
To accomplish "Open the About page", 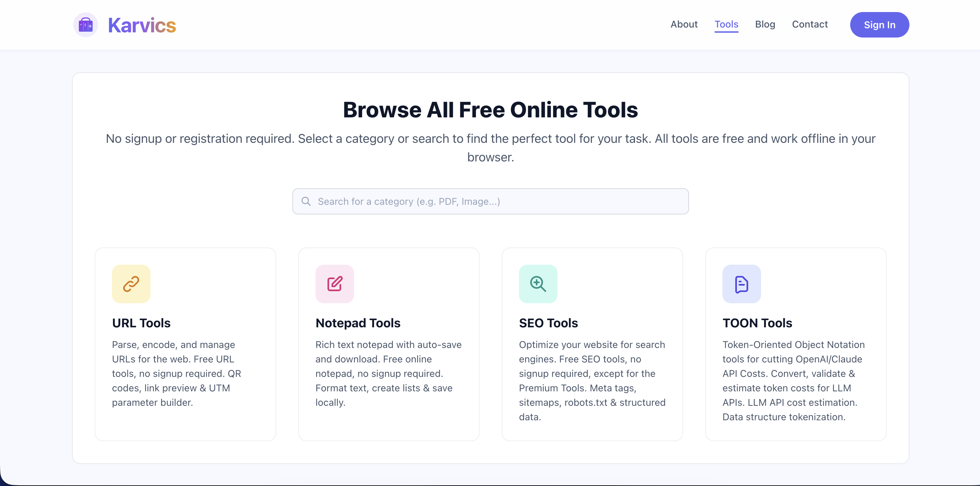I will point(684,24).
